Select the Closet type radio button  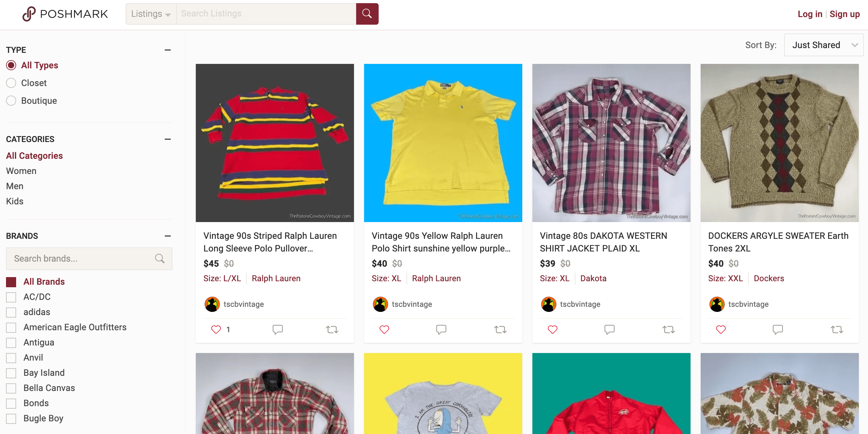click(x=11, y=83)
